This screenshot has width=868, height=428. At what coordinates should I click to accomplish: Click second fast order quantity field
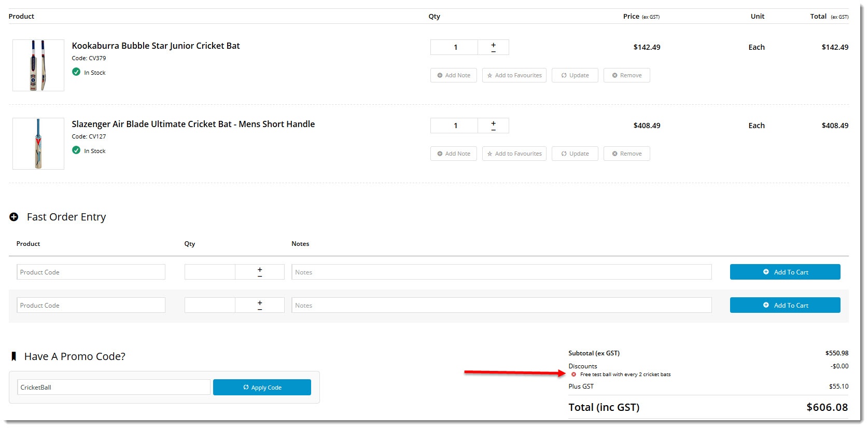point(210,305)
